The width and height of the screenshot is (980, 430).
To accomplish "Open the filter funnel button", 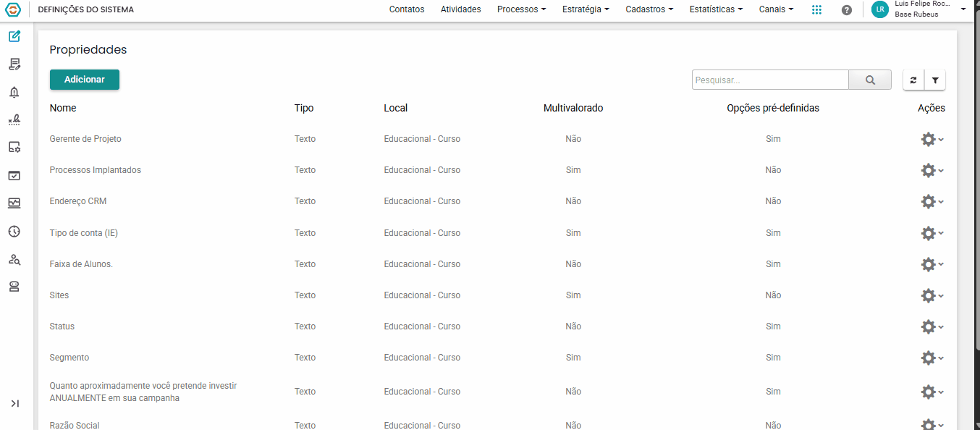I will [x=935, y=80].
